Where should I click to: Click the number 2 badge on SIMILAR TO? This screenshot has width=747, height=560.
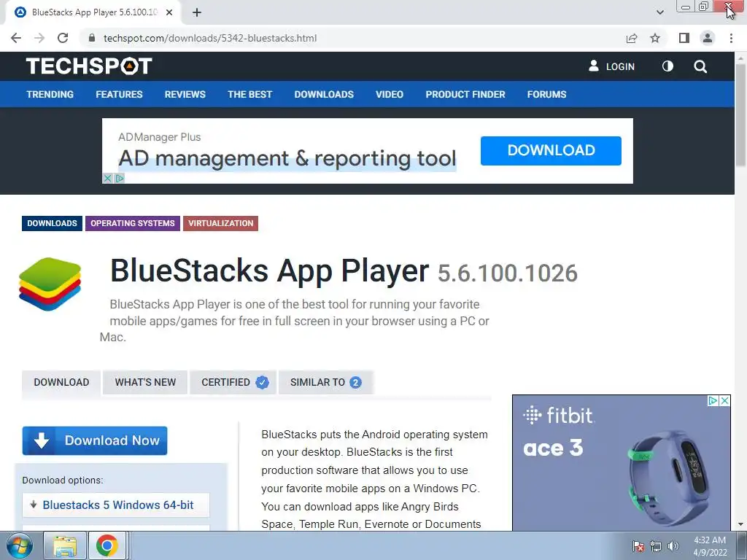pyautogui.click(x=355, y=382)
